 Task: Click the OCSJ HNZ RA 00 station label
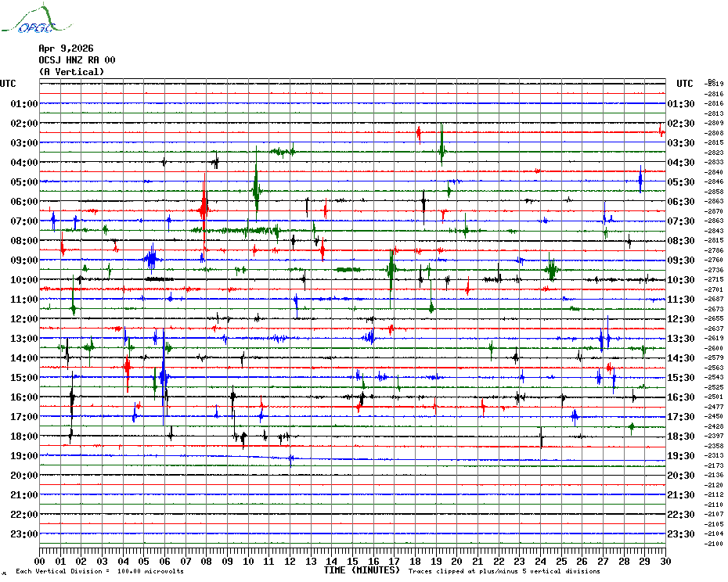(x=77, y=60)
